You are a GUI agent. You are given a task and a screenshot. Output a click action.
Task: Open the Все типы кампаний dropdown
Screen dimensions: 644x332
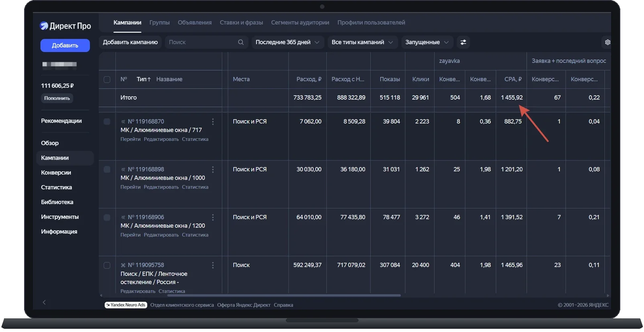pyautogui.click(x=363, y=42)
